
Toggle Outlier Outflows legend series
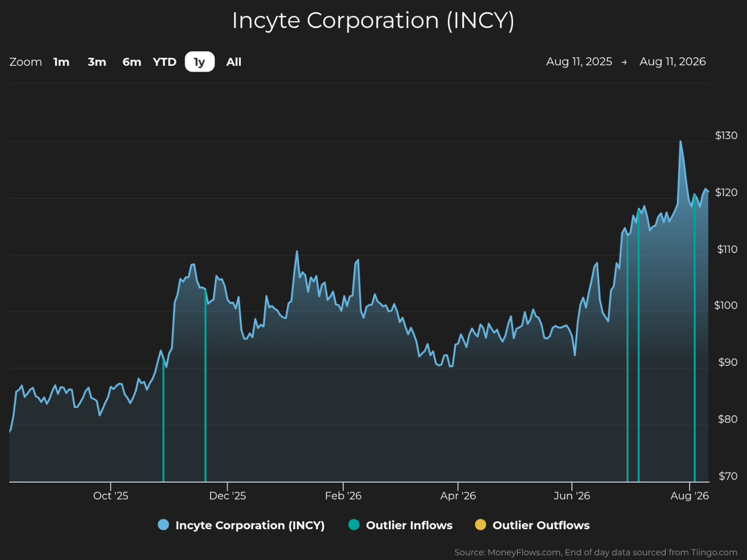click(532, 525)
